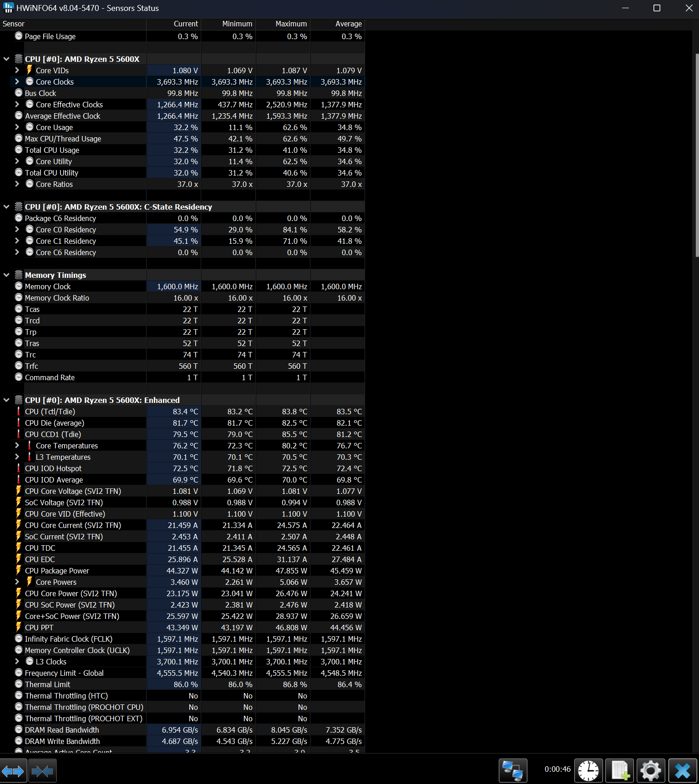Click the icon beside DRAM Read Bandwidth
Image resolution: width=699 pixels, height=784 pixels.
[x=19, y=729]
